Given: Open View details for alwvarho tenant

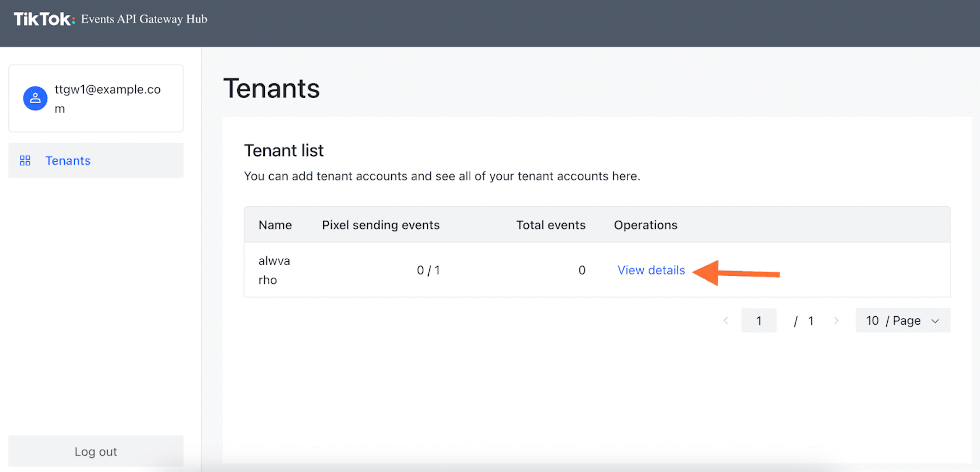Looking at the screenshot, I should point(651,270).
